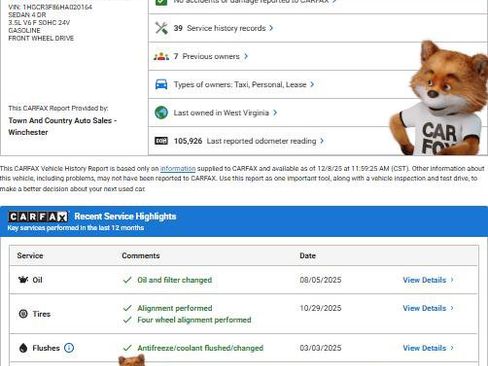
Task: Click 'FRONT WHEEL DRIVE' text
Action: pyautogui.click(x=41, y=38)
